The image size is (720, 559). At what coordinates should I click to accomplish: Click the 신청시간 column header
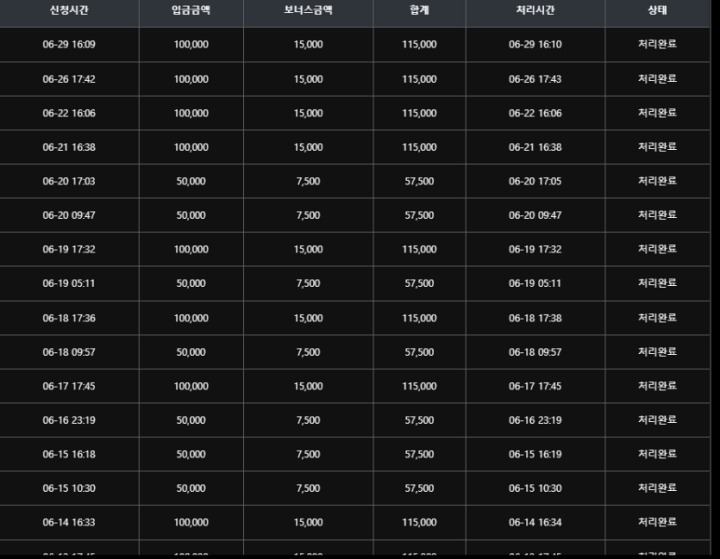click(x=69, y=11)
